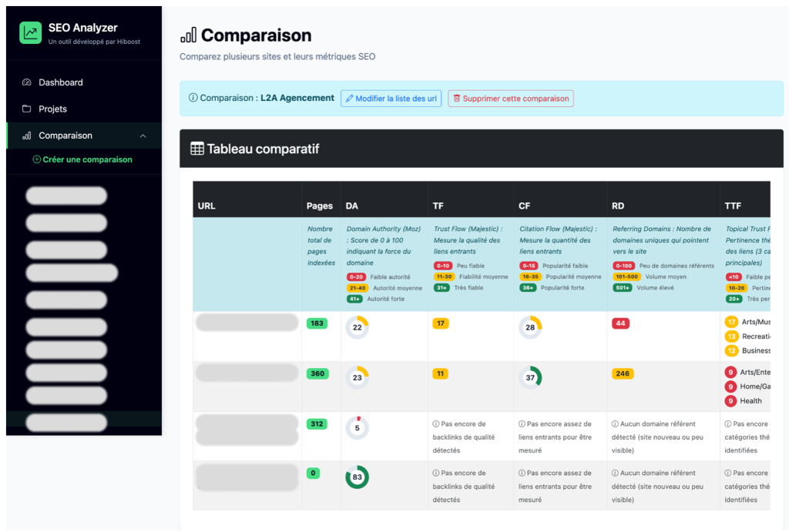This screenshot has height=532, width=789.
Task: Click the info icon before Comparaison label
Action: click(193, 99)
